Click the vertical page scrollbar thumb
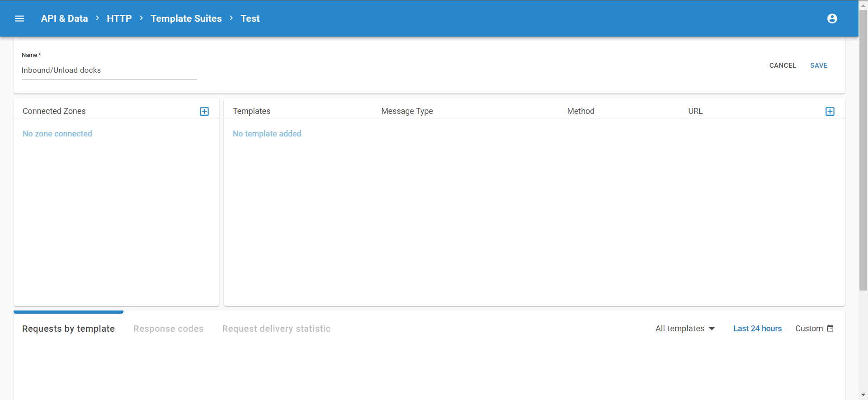This screenshot has width=868, height=400. tap(863, 149)
